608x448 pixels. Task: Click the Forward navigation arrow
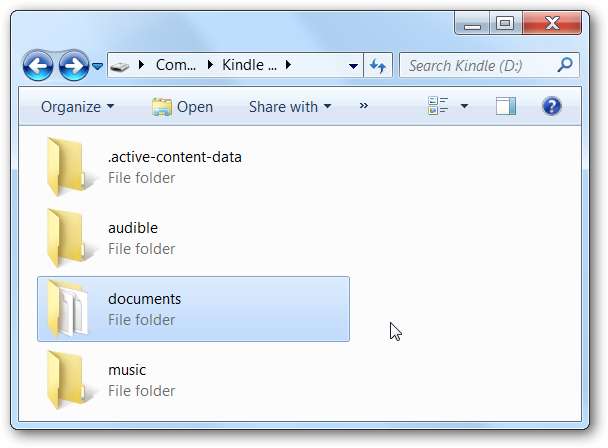point(73,67)
